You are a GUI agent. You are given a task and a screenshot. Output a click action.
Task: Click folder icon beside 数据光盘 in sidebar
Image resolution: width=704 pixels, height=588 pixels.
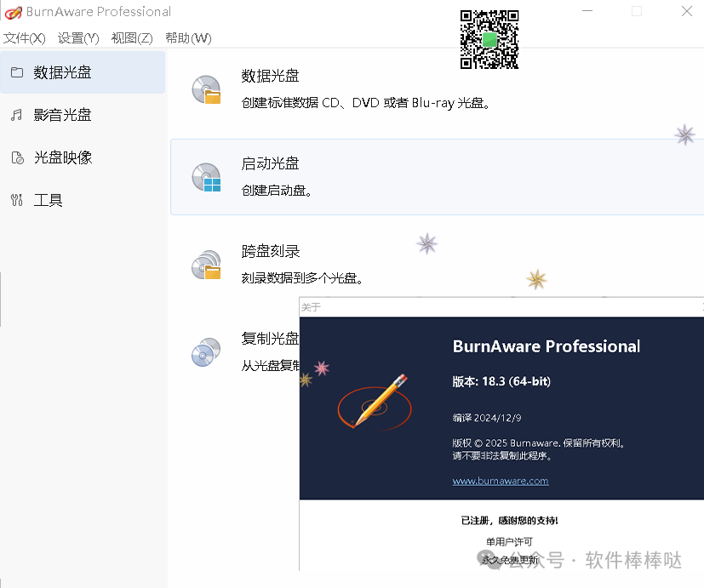point(17,72)
